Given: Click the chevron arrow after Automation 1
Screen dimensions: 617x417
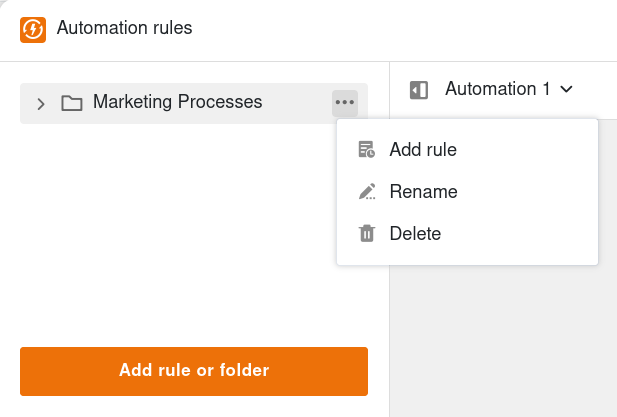Looking at the screenshot, I should tap(567, 90).
